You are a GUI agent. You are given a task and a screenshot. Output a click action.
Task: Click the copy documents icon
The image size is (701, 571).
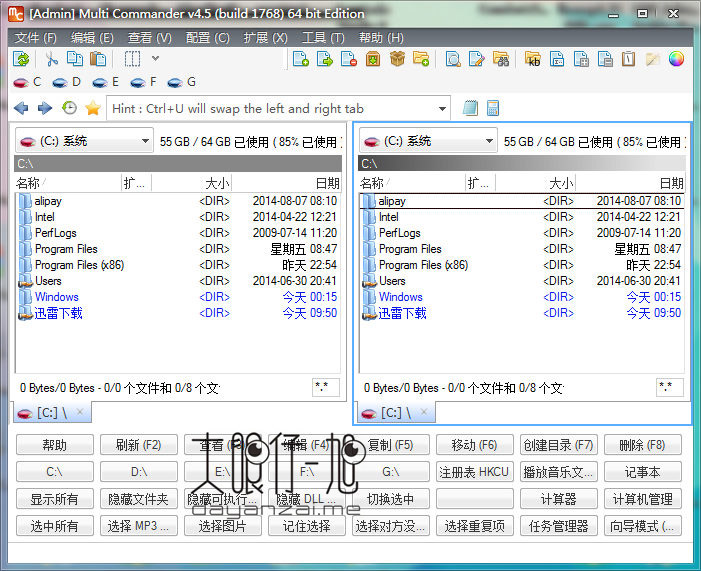coord(75,59)
